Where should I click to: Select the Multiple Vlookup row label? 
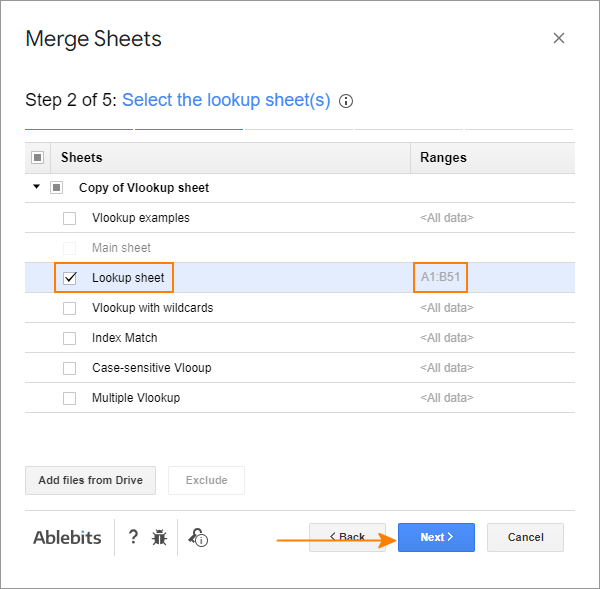136,398
